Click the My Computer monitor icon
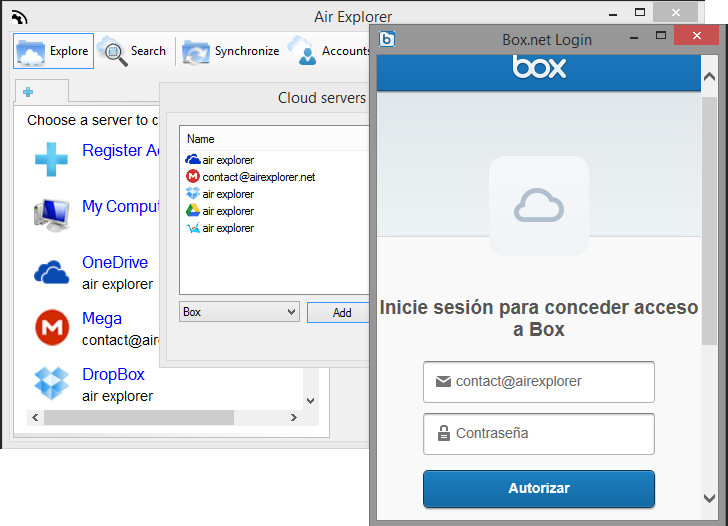The height and width of the screenshot is (526, 728). [52, 215]
